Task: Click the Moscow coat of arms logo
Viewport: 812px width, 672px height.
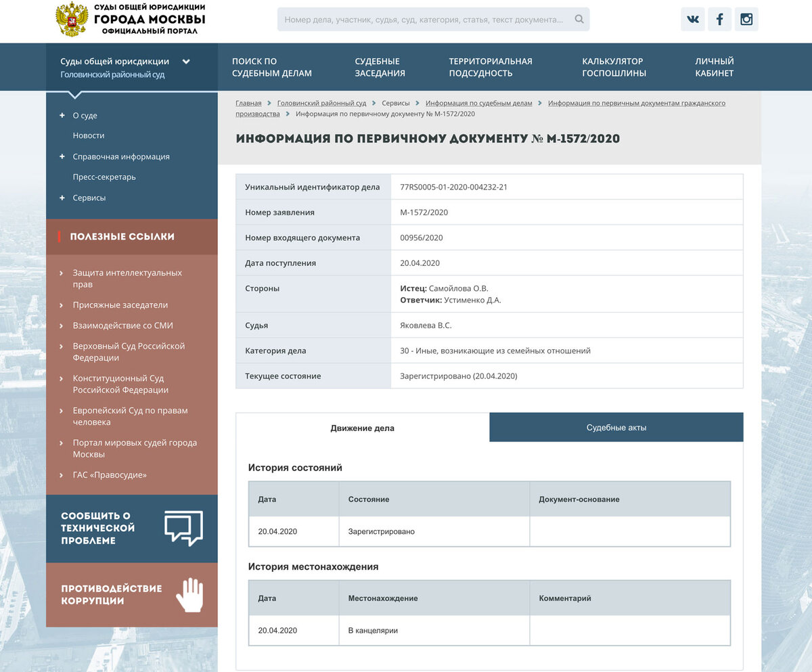Action: pyautogui.click(x=72, y=19)
